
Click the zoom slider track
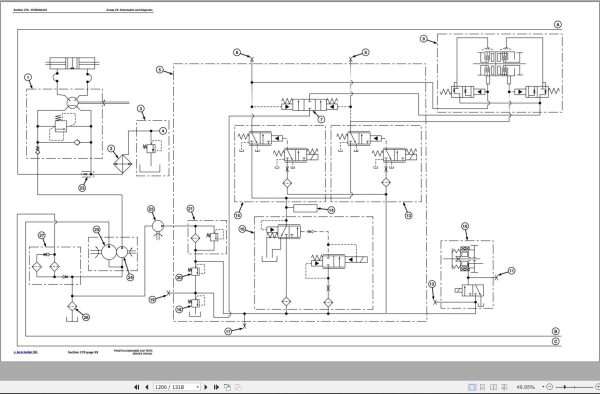tap(574, 387)
